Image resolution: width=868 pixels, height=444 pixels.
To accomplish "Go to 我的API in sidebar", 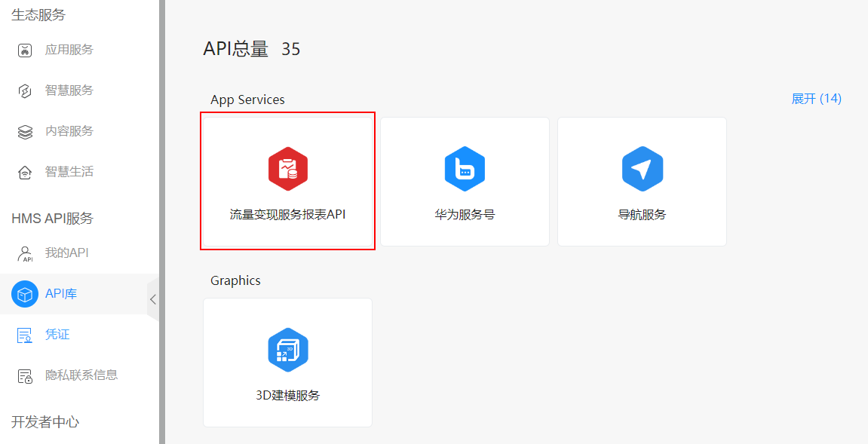I will coord(66,253).
